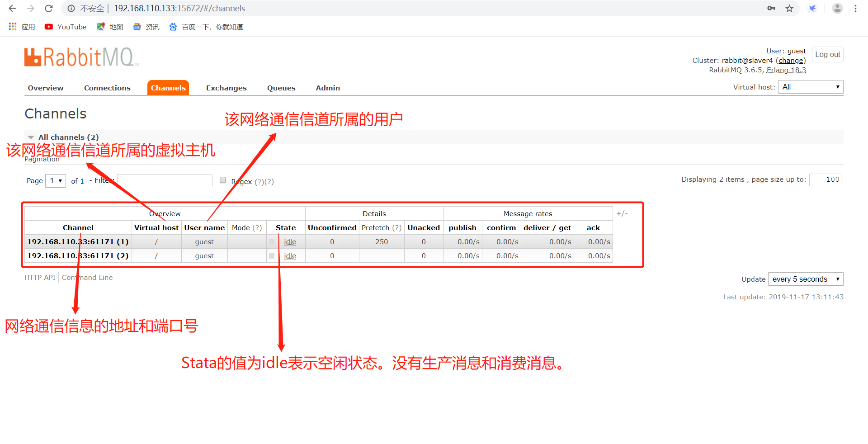Open the apps grid bookmark
868x444 pixels.
22,27
